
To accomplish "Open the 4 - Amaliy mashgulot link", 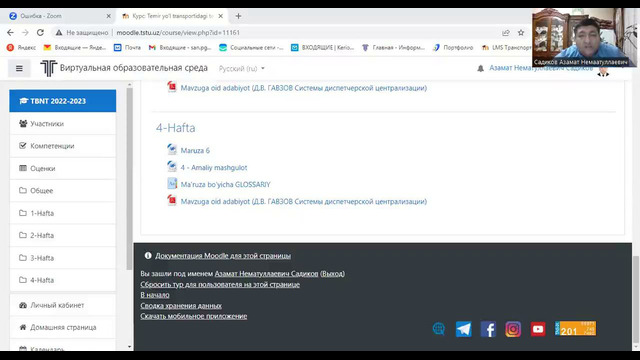I will pos(214,167).
